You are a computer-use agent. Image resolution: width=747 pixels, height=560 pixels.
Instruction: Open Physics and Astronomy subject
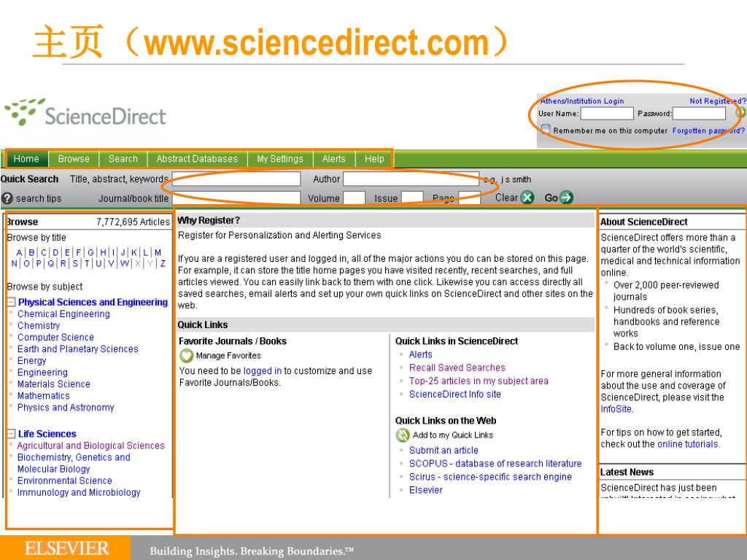pyautogui.click(x=66, y=408)
